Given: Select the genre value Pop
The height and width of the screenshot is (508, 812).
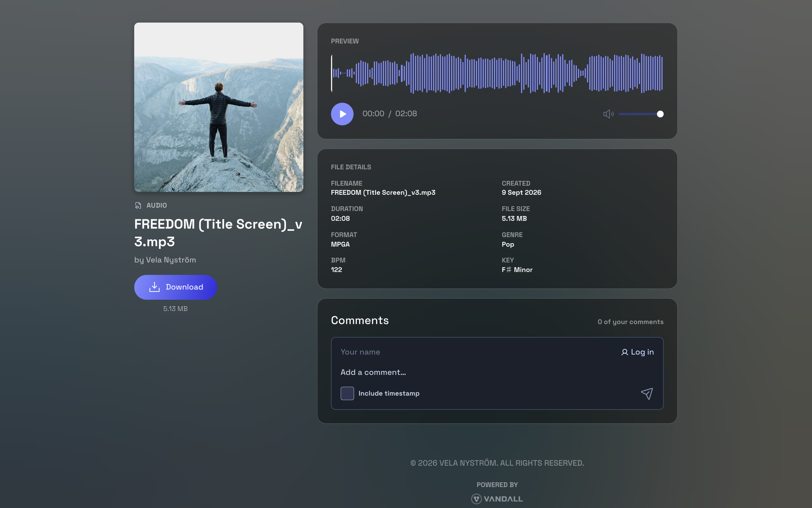Looking at the screenshot, I should pyautogui.click(x=508, y=244).
